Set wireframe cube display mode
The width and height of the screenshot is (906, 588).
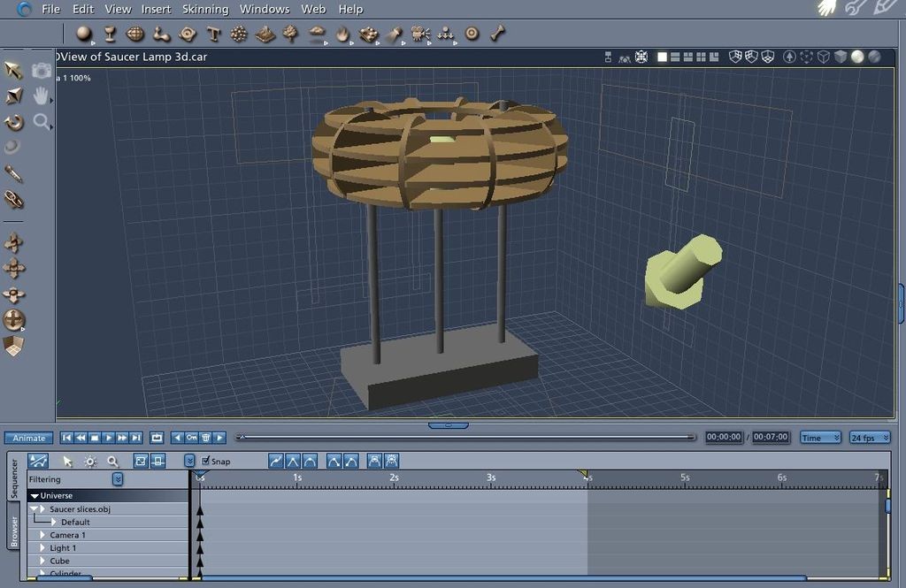tap(824, 57)
